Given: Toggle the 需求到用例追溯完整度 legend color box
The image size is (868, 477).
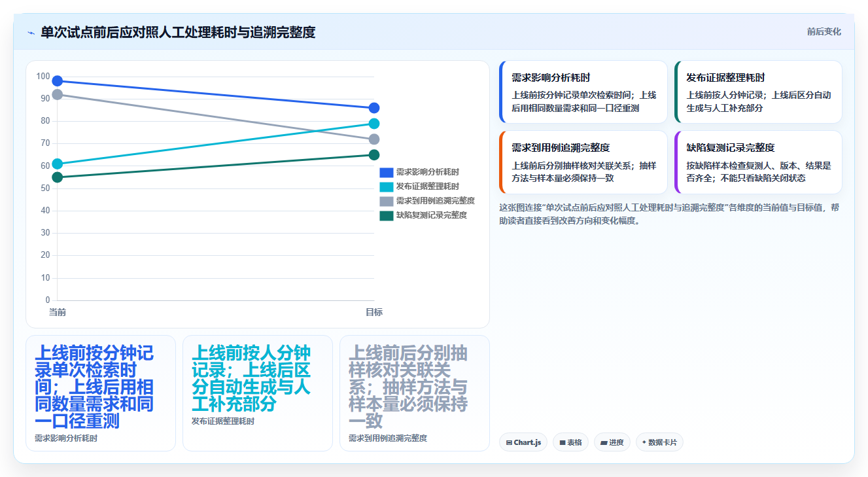Looking at the screenshot, I should 387,201.
